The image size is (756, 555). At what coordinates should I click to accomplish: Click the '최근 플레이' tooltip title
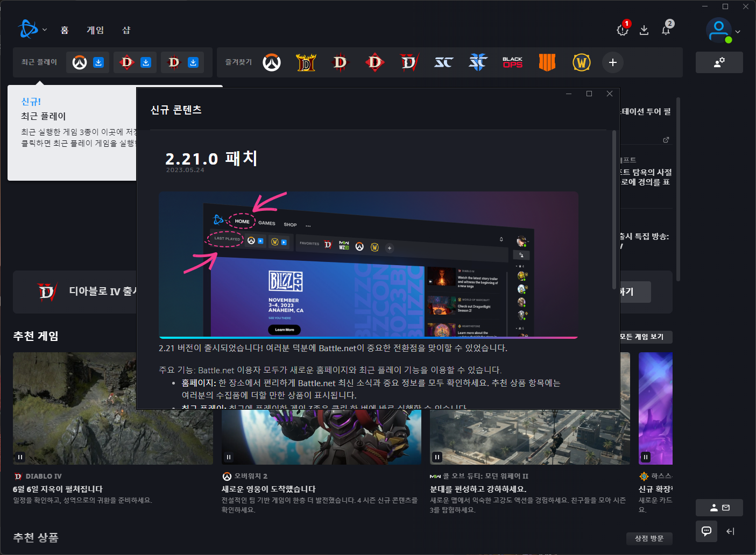point(44,116)
